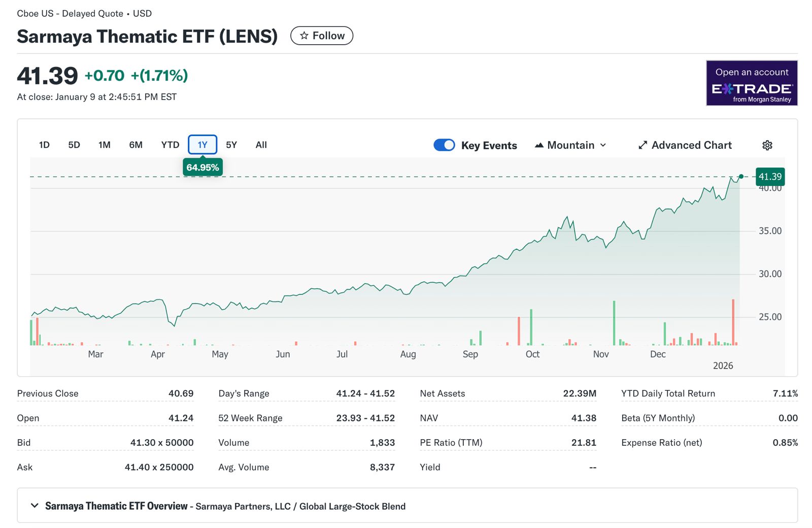
Task: Select the YTD range tab
Action: [x=170, y=145]
